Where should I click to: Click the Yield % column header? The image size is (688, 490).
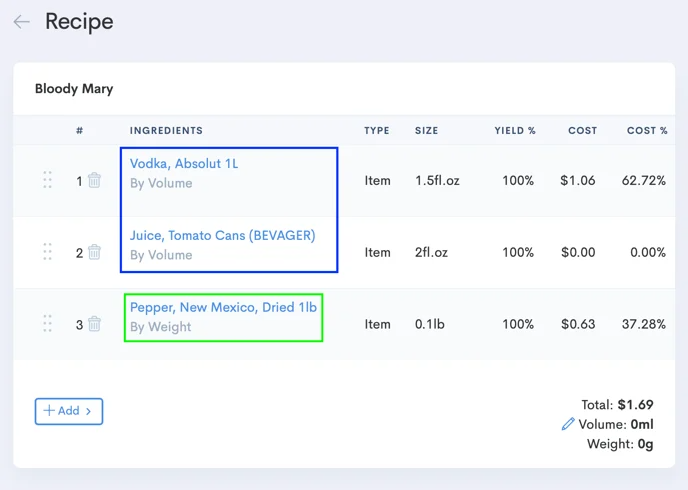click(515, 131)
